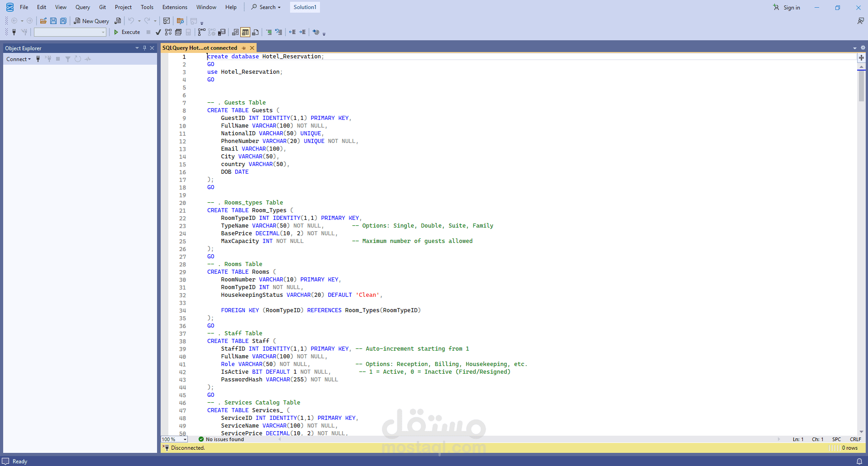The height and width of the screenshot is (466, 868).
Task: Click the Search box in title bar
Action: tap(266, 7)
